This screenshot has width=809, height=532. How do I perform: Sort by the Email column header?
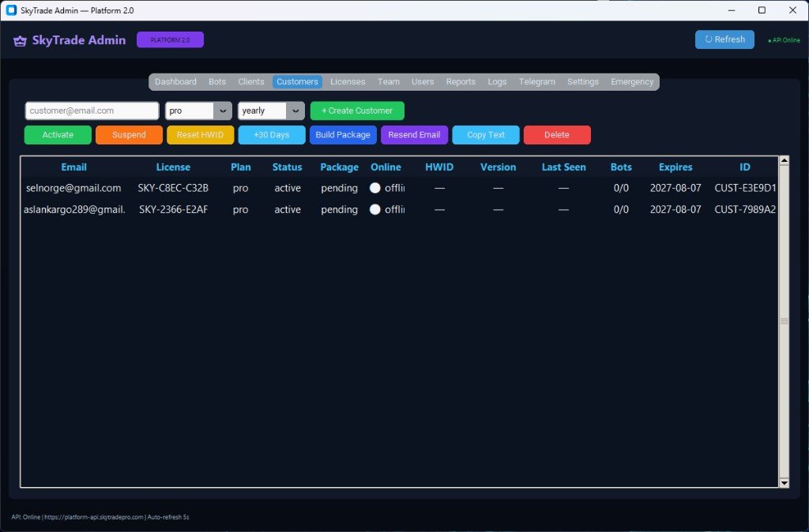coord(73,167)
